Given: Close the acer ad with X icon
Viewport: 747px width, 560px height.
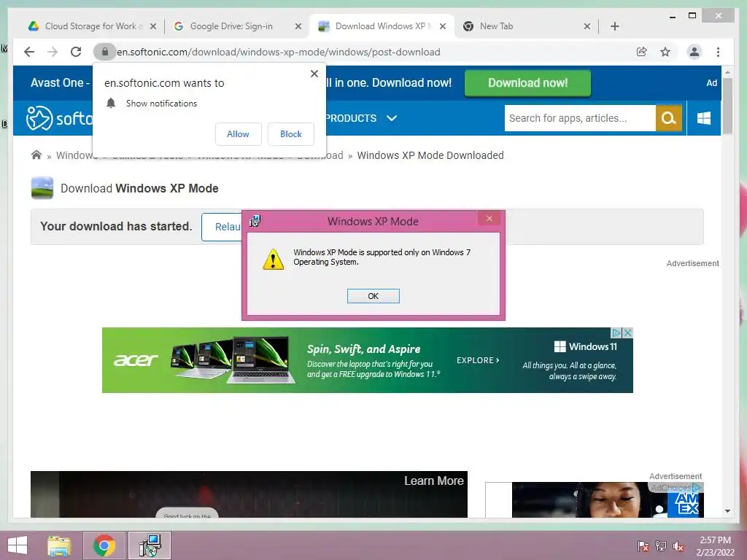Looking at the screenshot, I should (x=628, y=332).
